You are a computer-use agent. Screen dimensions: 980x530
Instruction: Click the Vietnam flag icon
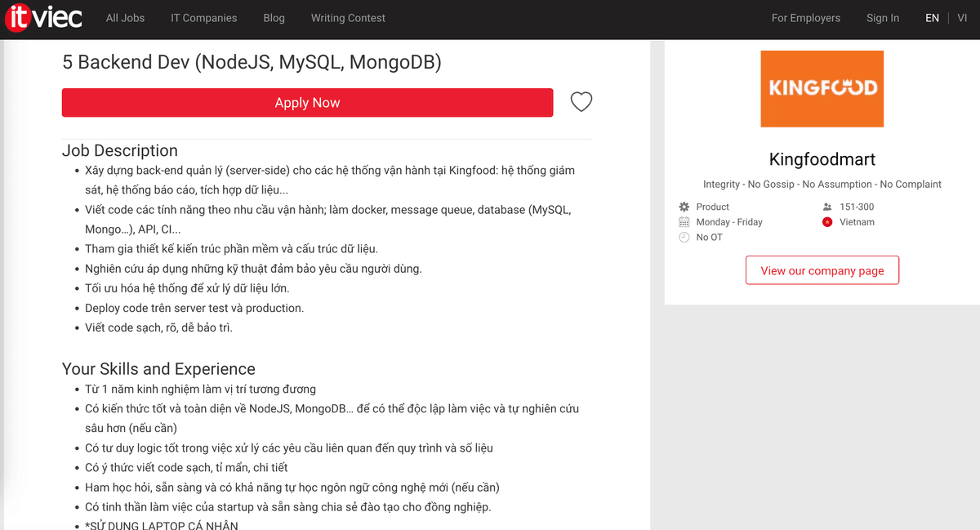point(826,221)
